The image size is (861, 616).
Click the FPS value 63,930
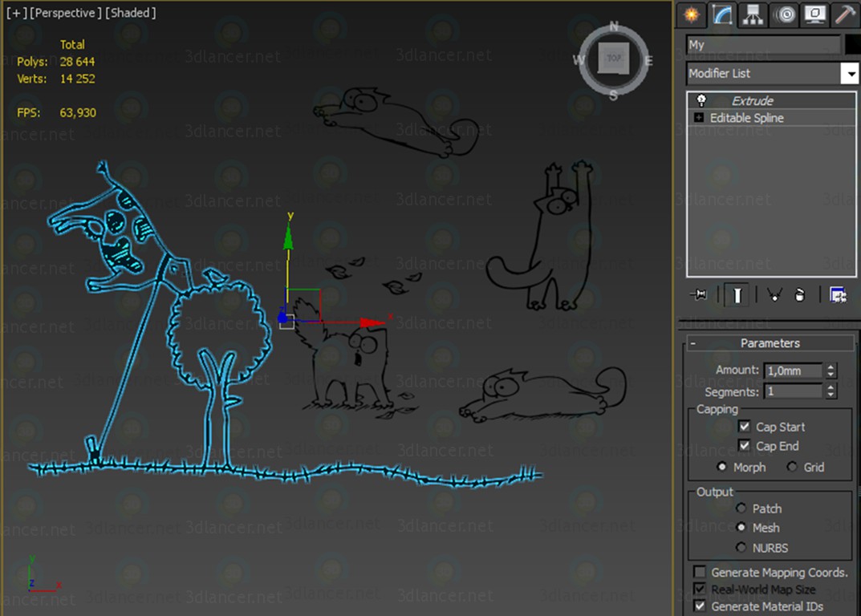[x=78, y=112]
